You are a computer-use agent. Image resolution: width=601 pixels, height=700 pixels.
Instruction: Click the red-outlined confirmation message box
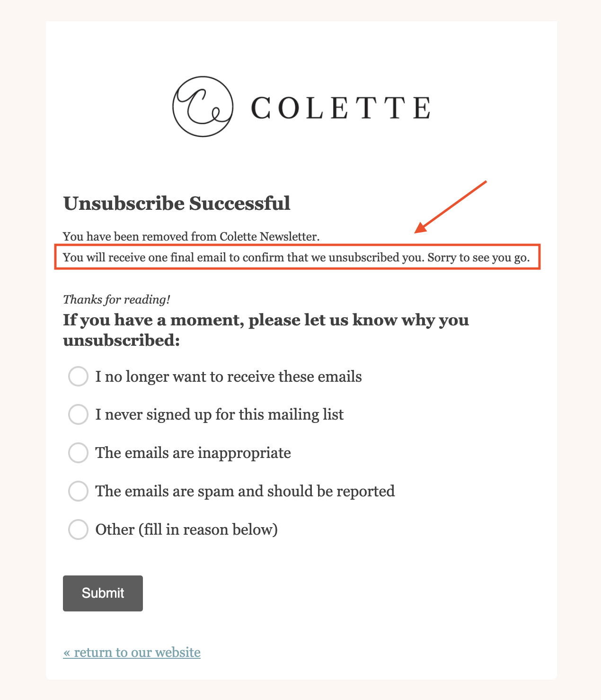298,258
